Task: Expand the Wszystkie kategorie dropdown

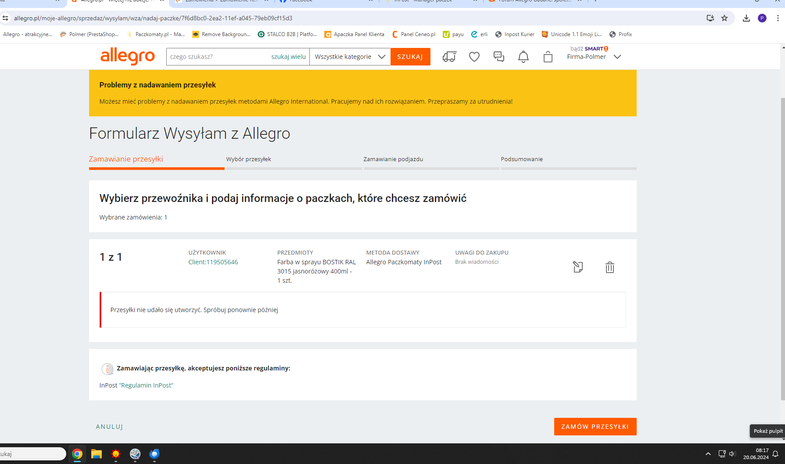Action: 349,57
